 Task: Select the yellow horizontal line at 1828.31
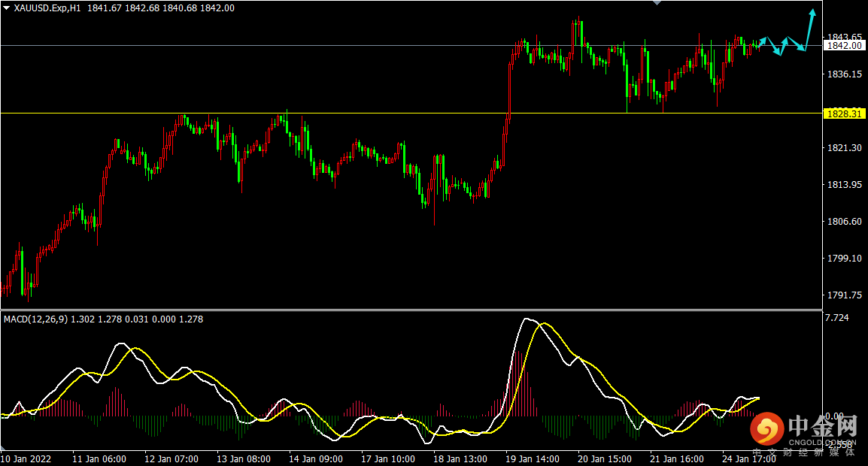tap(411, 113)
